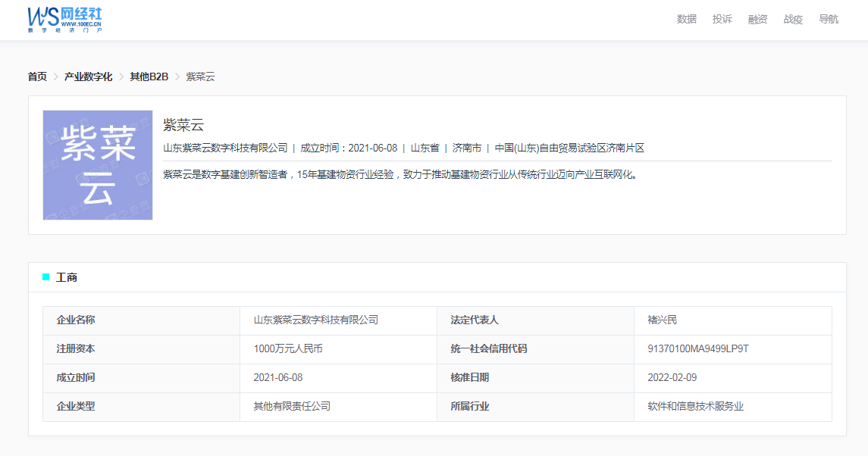Click the 工商 section heading
This screenshot has width=868, height=456.
coord(67,277)
